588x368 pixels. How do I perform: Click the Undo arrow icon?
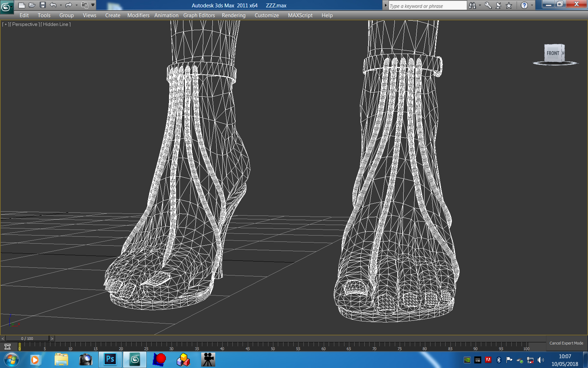tap(53, 5)
